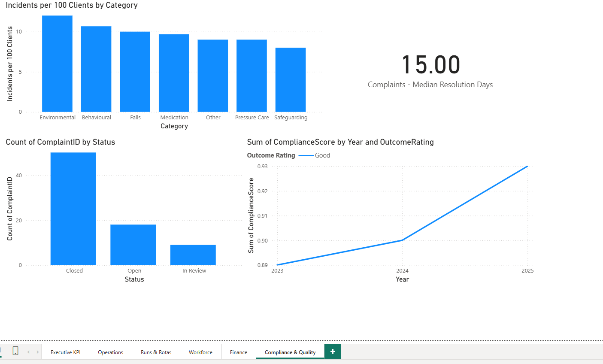This screenshot has height=364, width=603.
Task: Open the Finance page tab
Action: click(238, 352)
